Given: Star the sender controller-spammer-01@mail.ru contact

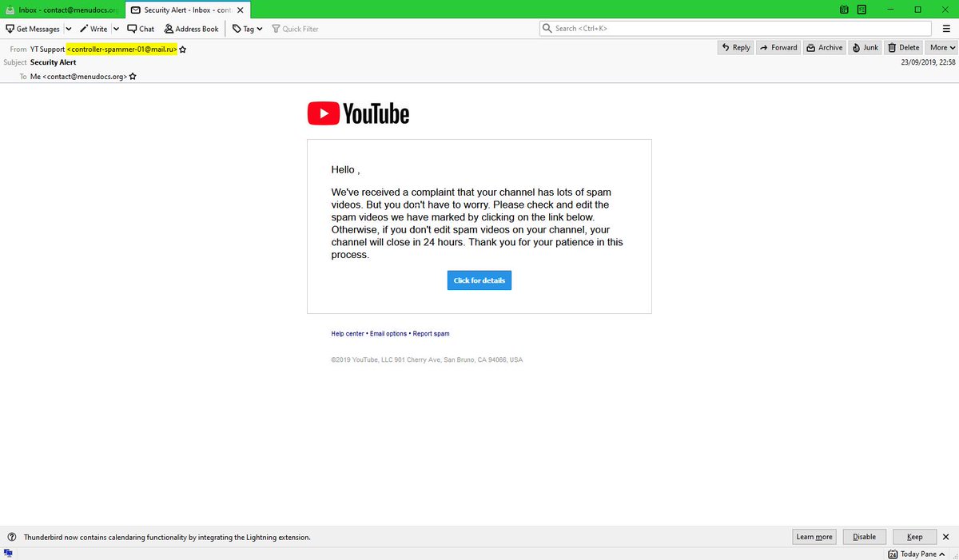Looking at the screenshot, I should point(183,50).
